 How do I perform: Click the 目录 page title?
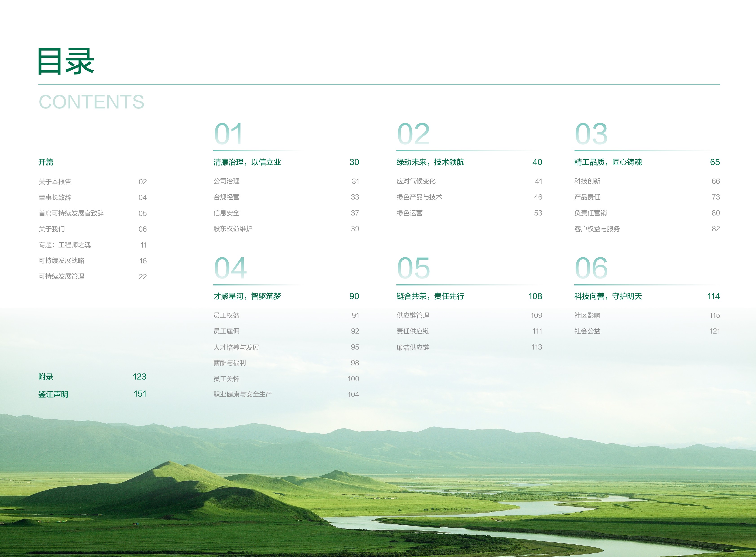point(66,61)
